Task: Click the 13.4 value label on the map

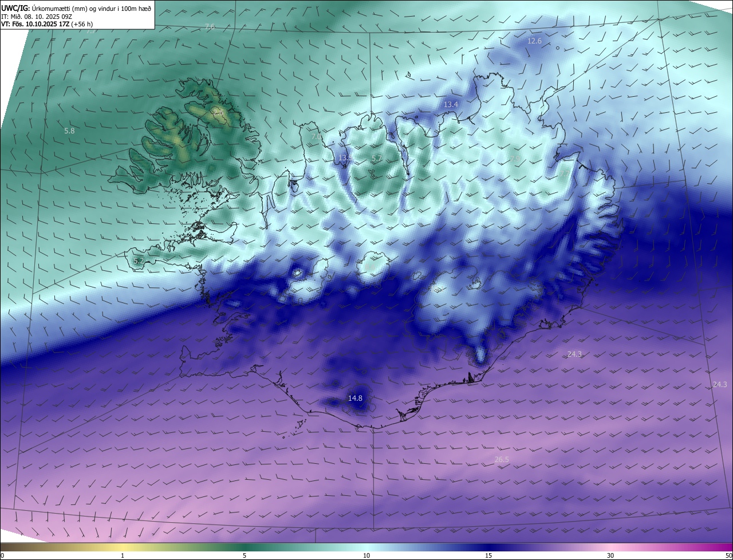Action: [x=451, y=104]
